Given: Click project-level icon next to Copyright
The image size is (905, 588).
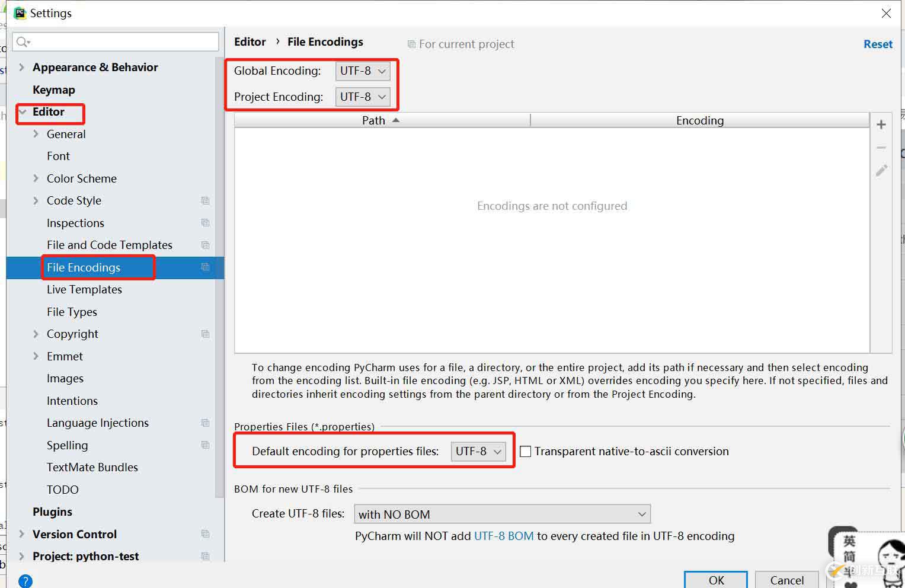Looking at the screenshot, I should [x=205, y=334].
